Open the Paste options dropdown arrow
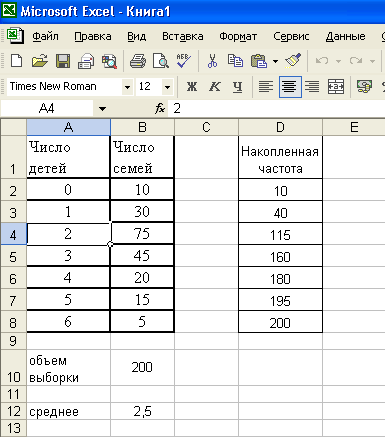The image size is (385, 437). point(275,61)
